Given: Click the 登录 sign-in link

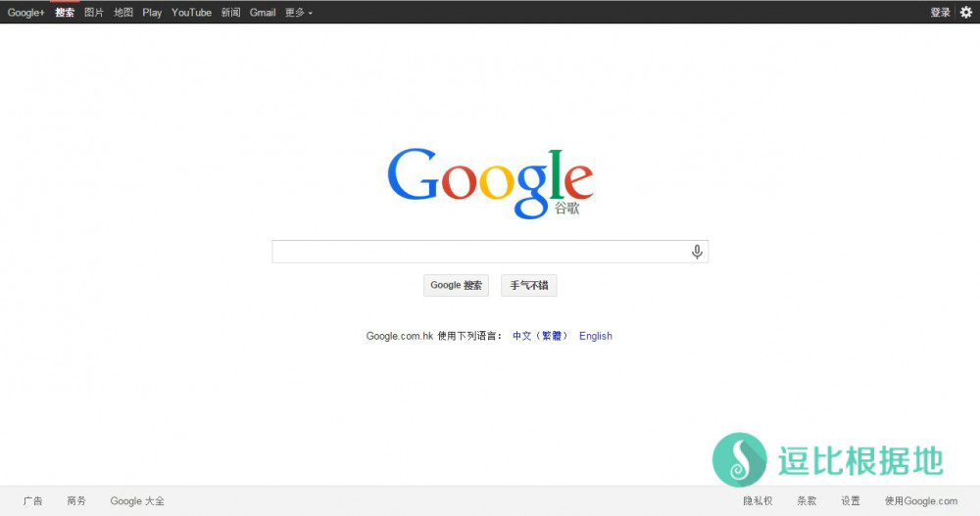Looking at the screenshot, I should coord(940,13).
